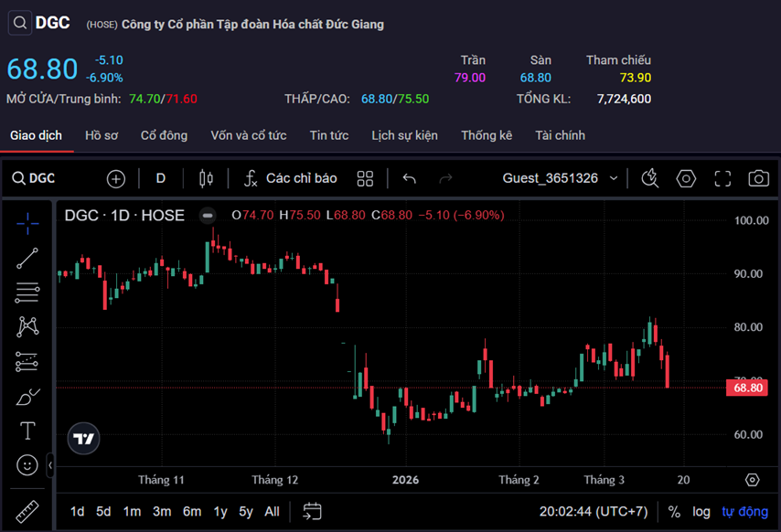Screen dimensions: 781x532
Task: Open Các chỉ báo indicators
Action: point(290,178)
